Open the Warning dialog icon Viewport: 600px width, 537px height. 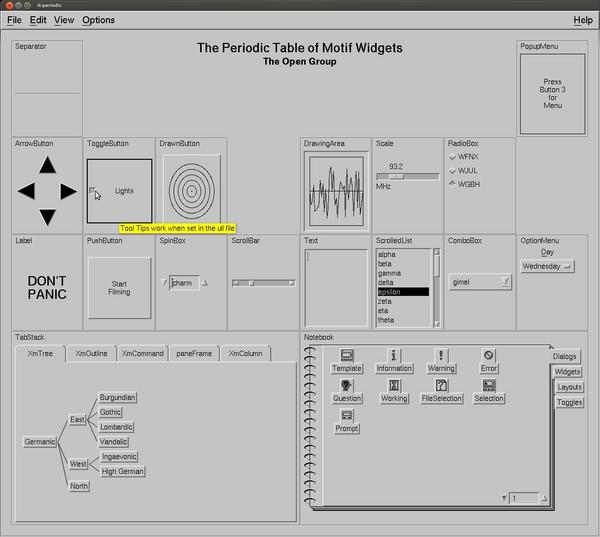coord(441,361)
